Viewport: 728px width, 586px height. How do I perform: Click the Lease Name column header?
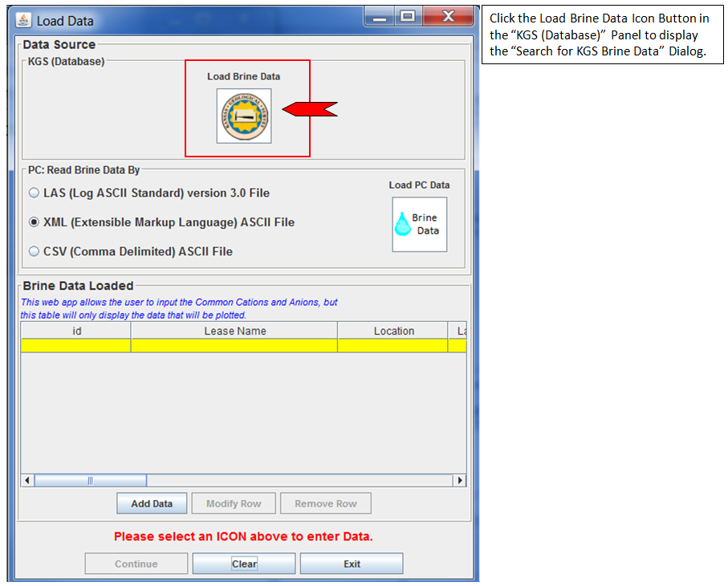point(234,331)
